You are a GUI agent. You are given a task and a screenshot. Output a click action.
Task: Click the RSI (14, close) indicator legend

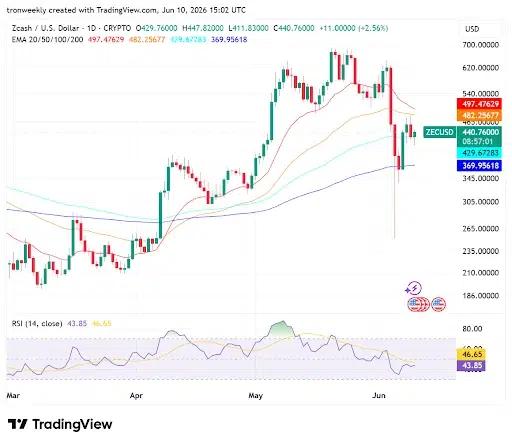pyautogui.click(x=37, y=323)
